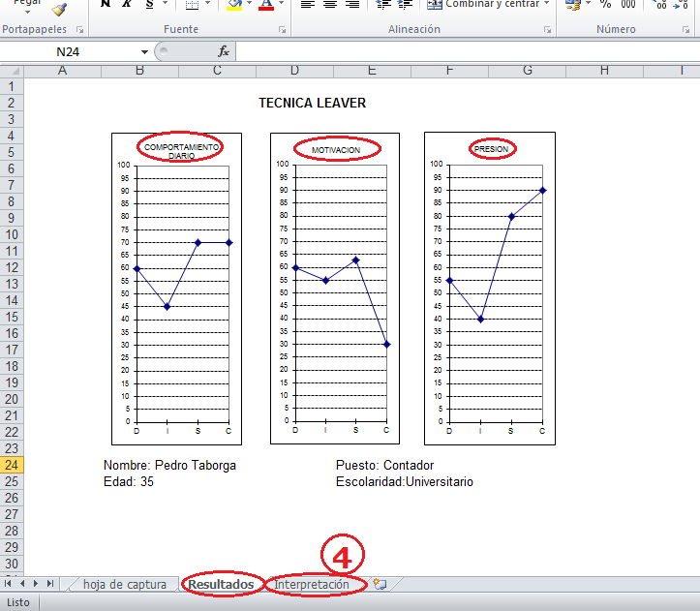Select the cell with Nombre: Pedro Taborga
This screenshot has width=700, height=611.
[169, 465]
